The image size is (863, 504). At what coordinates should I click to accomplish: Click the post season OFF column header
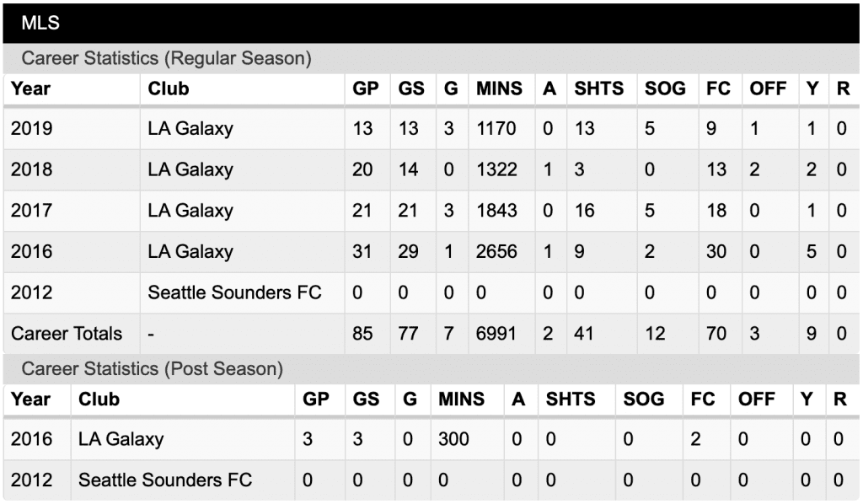[756, 399]
